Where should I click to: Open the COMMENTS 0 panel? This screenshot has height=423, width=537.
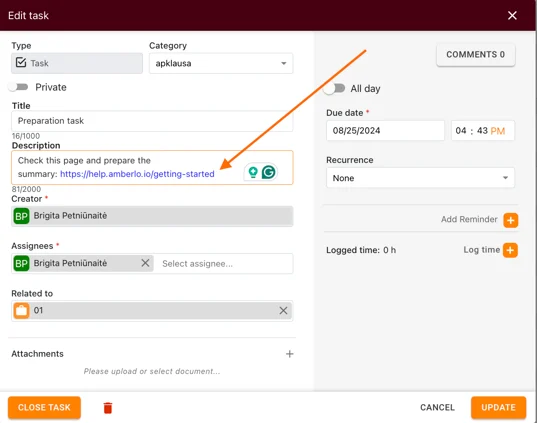tap(476, 54)
